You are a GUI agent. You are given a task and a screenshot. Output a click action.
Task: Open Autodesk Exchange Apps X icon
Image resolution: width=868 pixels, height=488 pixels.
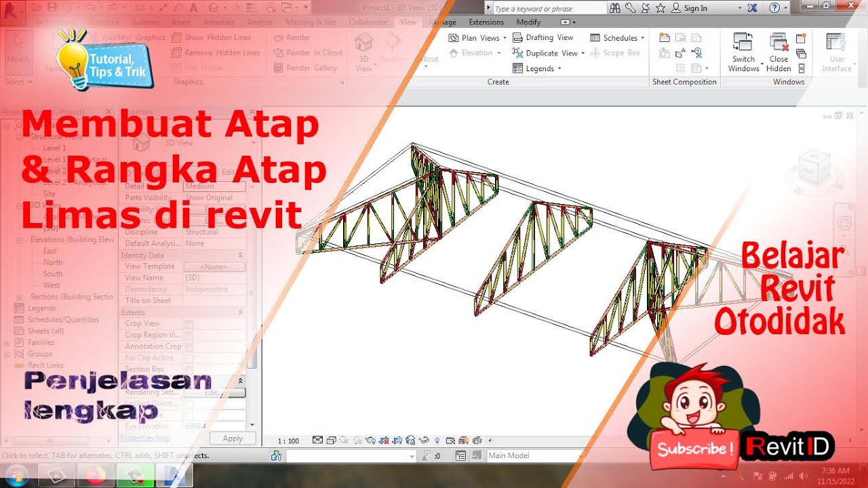point(752,8)
